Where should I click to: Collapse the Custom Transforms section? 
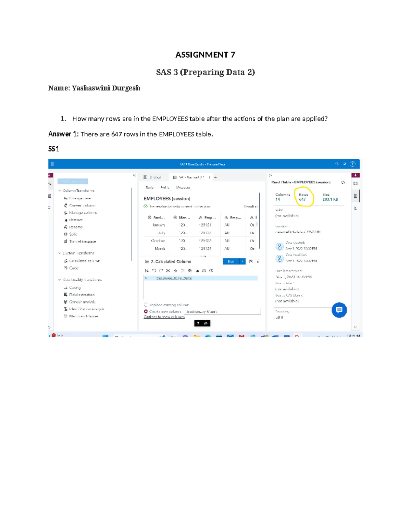click(60, 253)
